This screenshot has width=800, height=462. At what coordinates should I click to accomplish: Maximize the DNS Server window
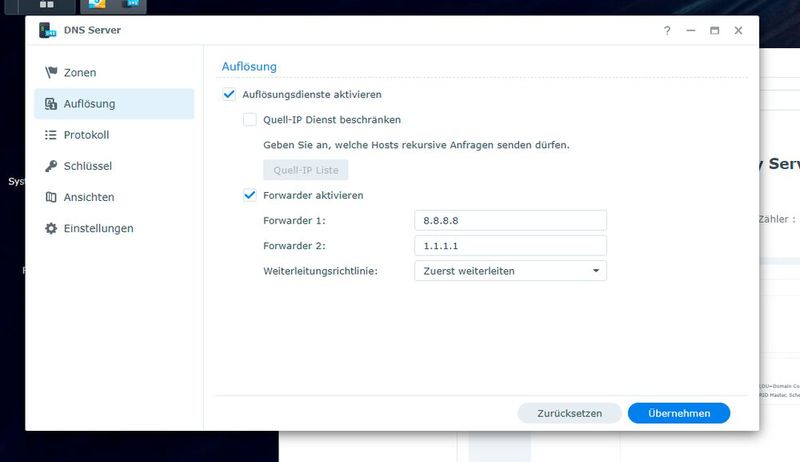[714, 31]
